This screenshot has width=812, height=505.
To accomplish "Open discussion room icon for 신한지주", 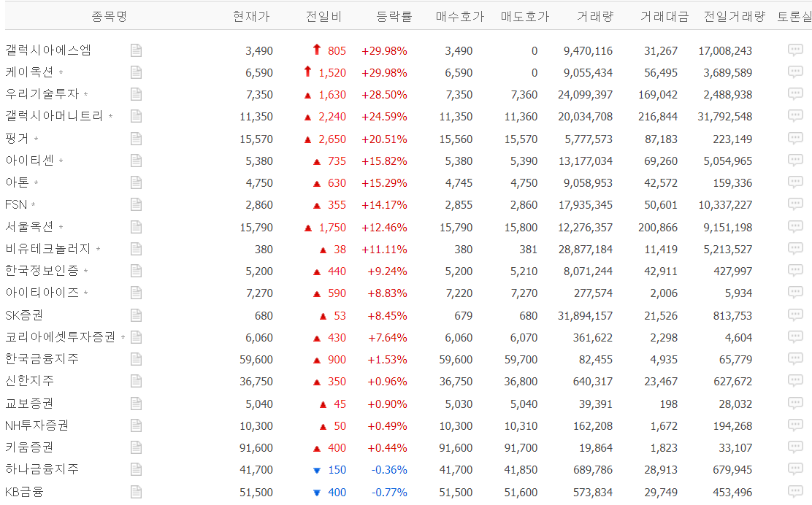I will [x=795, y=381].
